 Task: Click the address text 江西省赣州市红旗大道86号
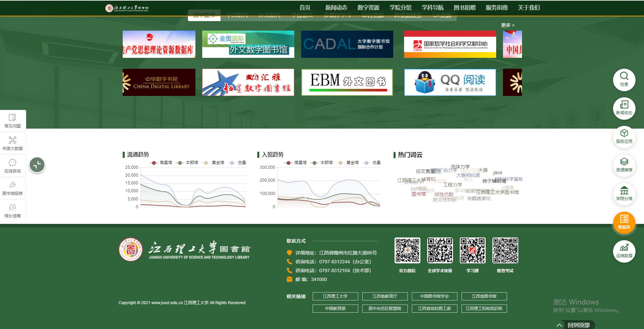coord(348,253)
